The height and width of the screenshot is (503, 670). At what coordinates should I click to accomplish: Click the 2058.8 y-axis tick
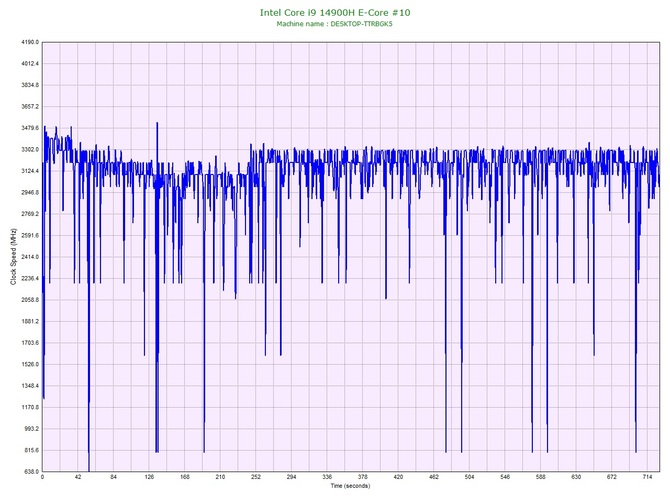point(30,300)
